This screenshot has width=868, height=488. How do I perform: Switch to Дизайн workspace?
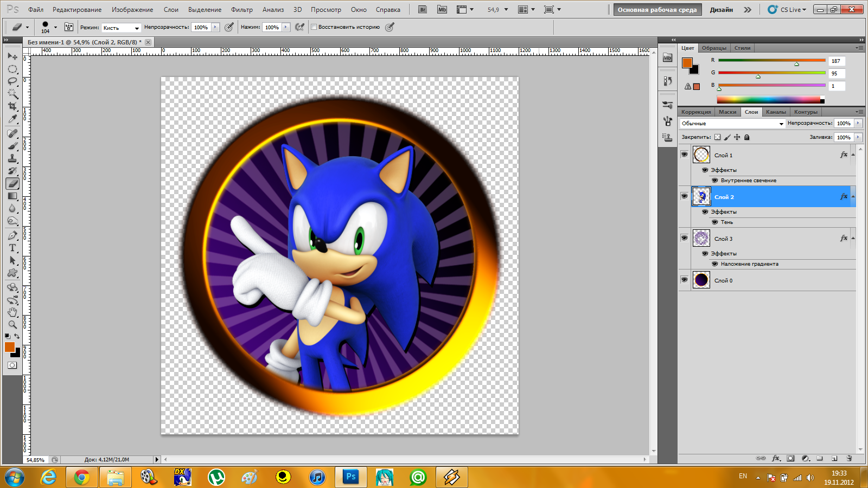click(722, 10)
